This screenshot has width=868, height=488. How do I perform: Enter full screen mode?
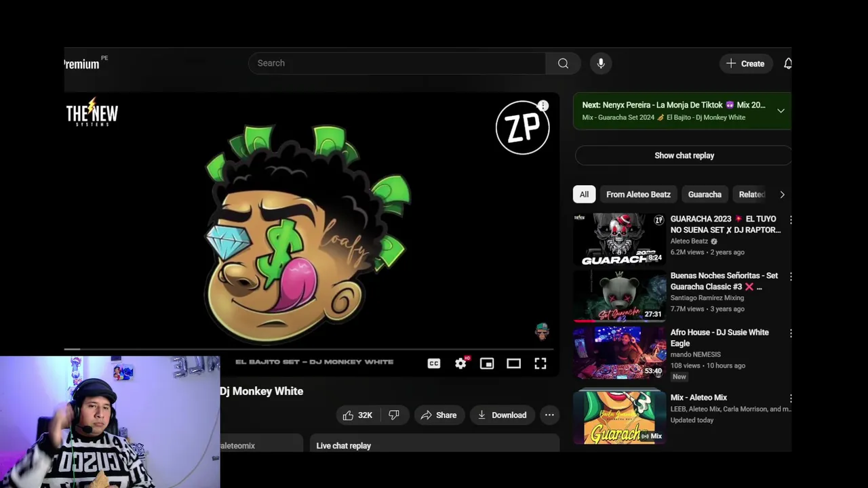click(540, 364)
